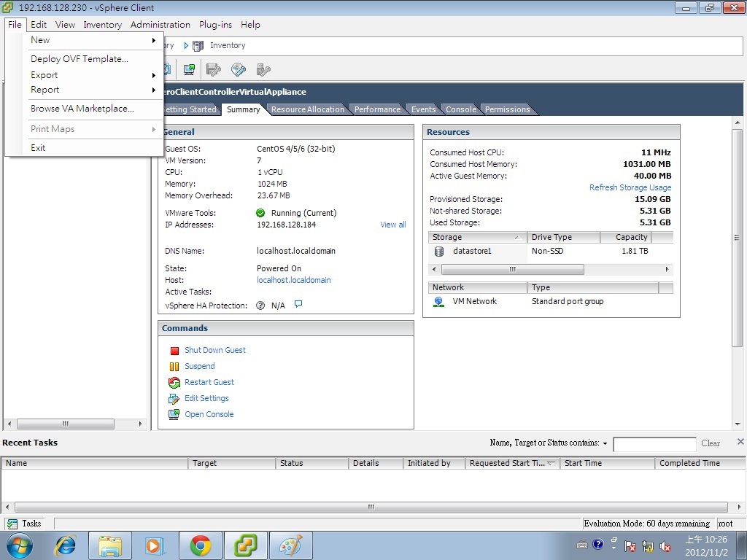Open the Permissions tab

508,109
